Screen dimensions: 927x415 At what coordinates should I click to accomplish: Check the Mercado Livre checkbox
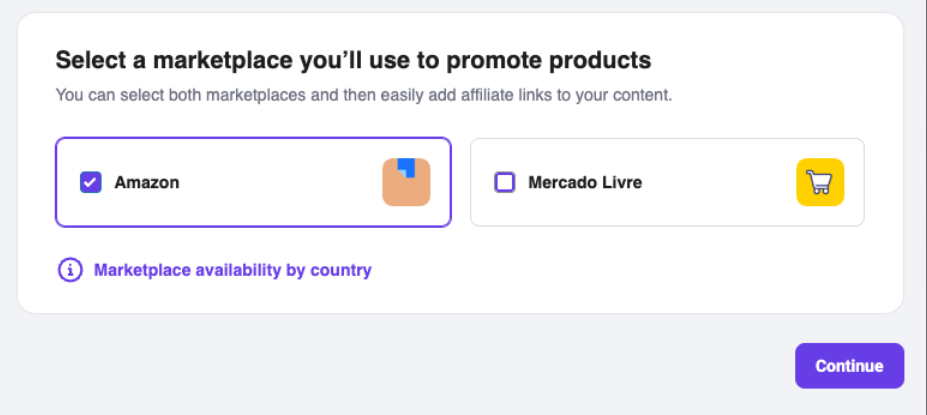(x=504, y=182)
